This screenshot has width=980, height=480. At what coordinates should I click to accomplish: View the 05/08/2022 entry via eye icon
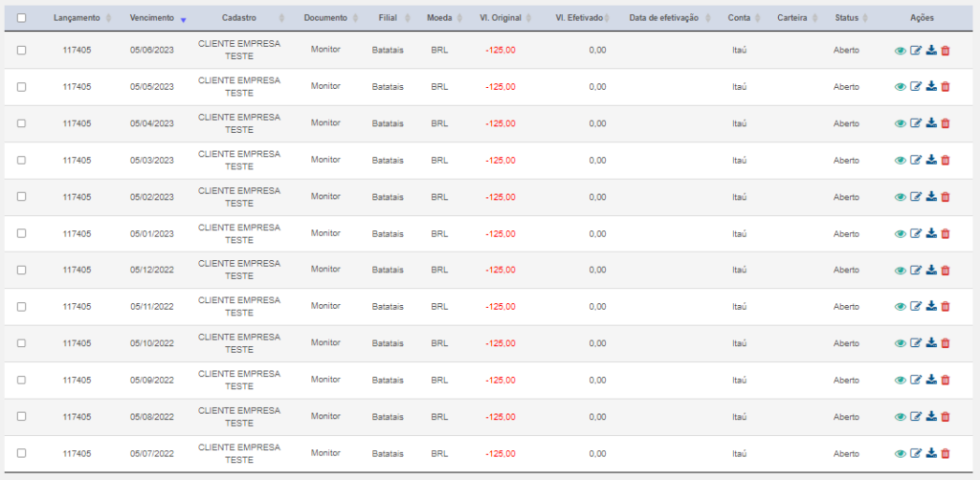(x=900, y=417)
